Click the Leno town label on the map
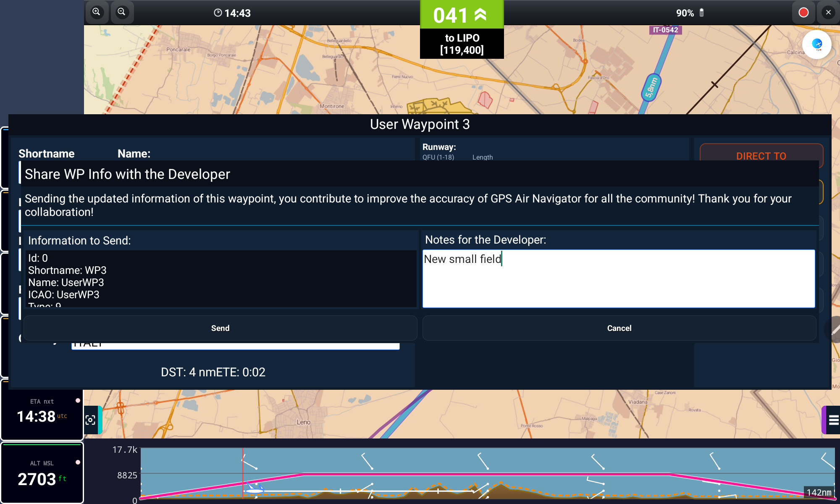Screen dimensions: 840x504 tap(303, 422)
